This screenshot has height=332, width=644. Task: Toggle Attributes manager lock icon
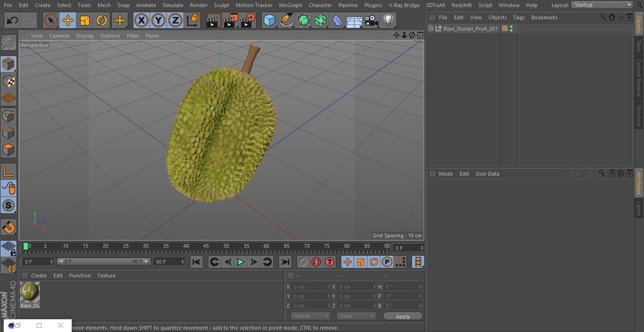pyautogui.click(x=612, y=173)
